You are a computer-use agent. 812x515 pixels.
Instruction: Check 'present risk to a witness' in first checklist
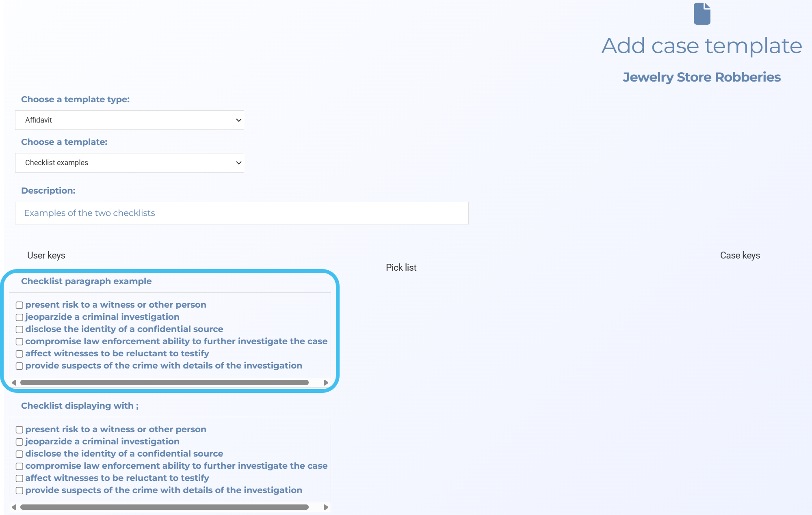point(19,305)
